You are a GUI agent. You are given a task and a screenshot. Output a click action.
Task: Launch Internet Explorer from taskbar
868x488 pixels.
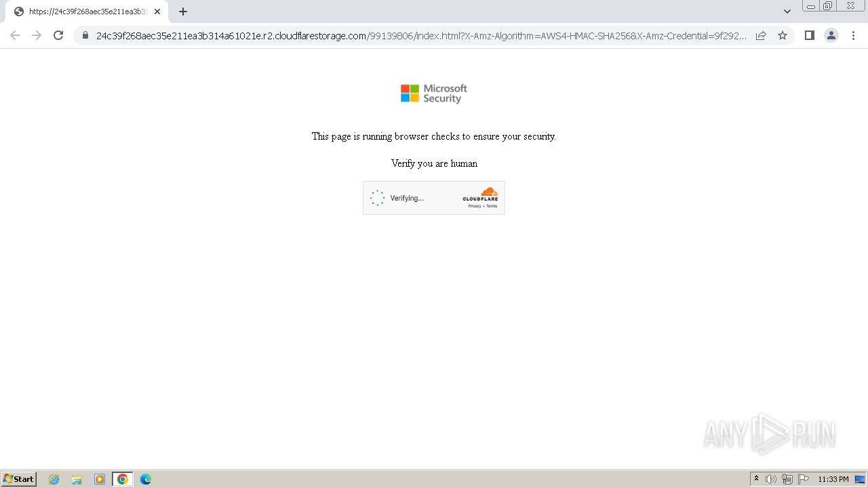tap(54, 479)
